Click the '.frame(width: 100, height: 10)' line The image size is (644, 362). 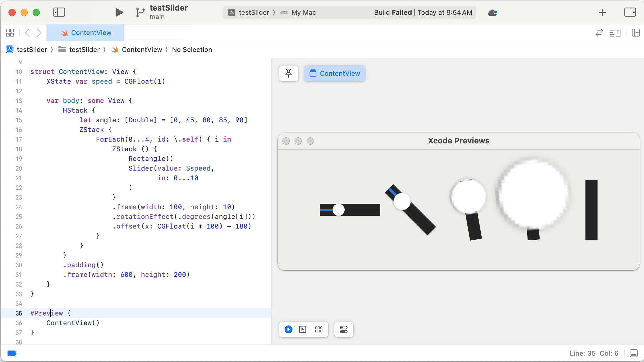pyautogui.click(x=174, y=207)
